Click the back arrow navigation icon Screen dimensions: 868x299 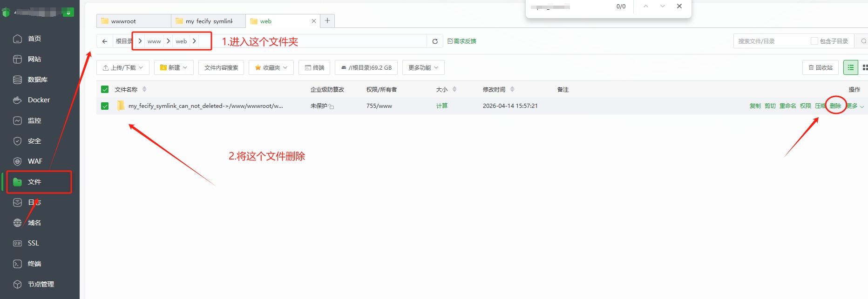pyautogui.click(x=105, y=41)
